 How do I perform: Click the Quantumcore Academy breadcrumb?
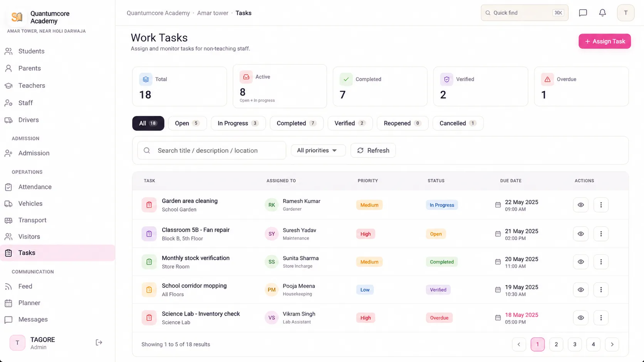coord(158,13)
